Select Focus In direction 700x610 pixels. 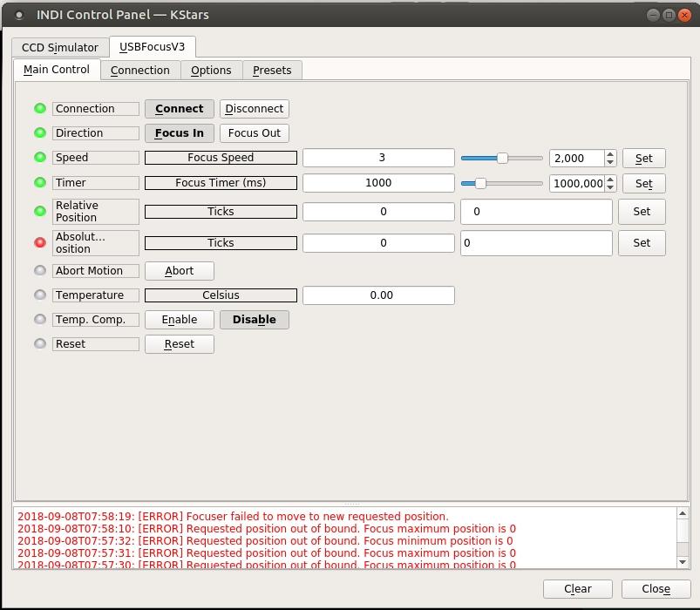click(179, 133)
